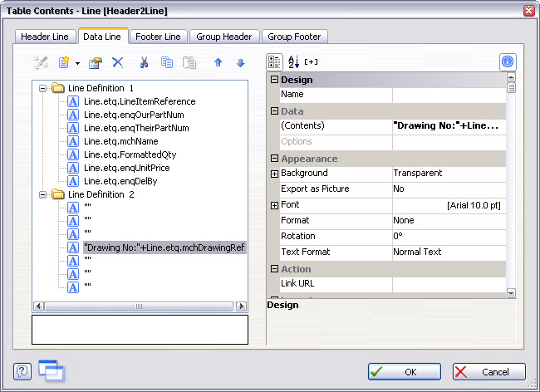Click the Text Format value Normal Text
This screenshot has height=392, width=540.
pos(449,252)
